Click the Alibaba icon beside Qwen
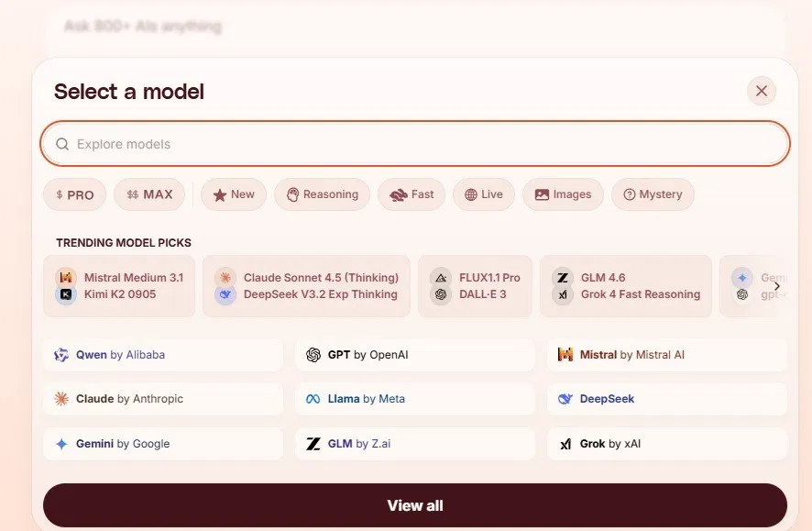The width and height of the screenshot is (812, 531). 60,355
